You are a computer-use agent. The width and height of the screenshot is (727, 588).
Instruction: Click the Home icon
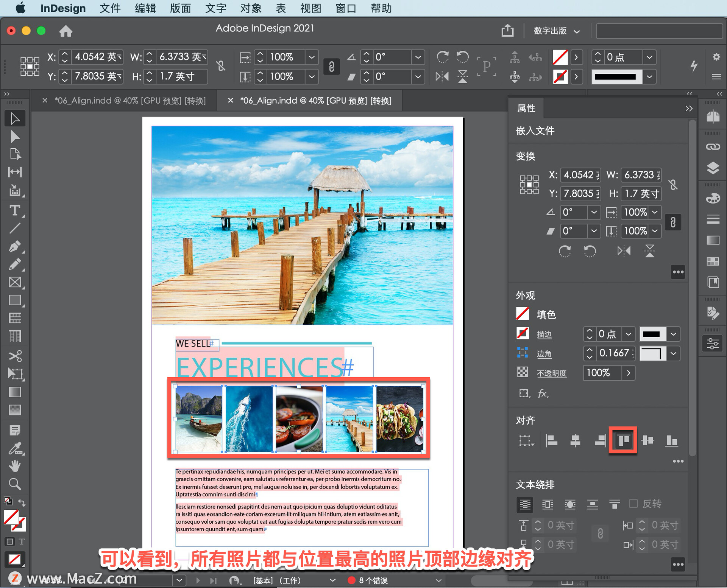tap(66, 31)
